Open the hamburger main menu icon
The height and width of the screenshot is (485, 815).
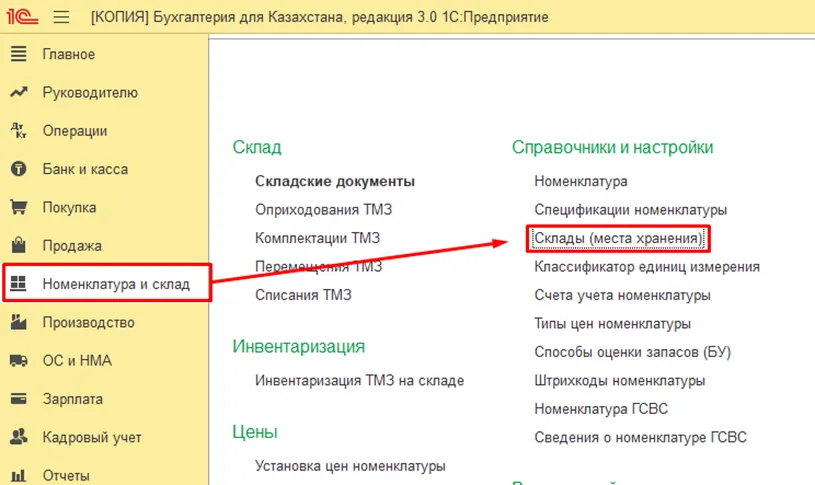coord(61,17)
